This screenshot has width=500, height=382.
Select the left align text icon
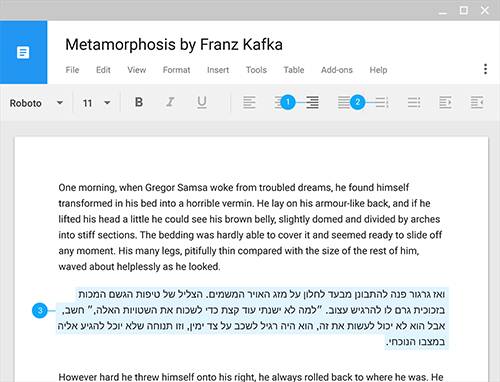pyautogui.click(x=249, y=102)
